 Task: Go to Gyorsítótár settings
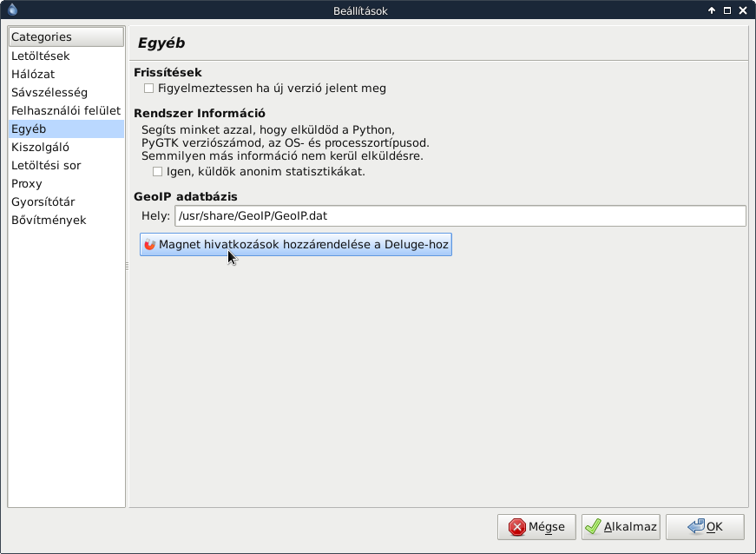(x=66, y=202)
